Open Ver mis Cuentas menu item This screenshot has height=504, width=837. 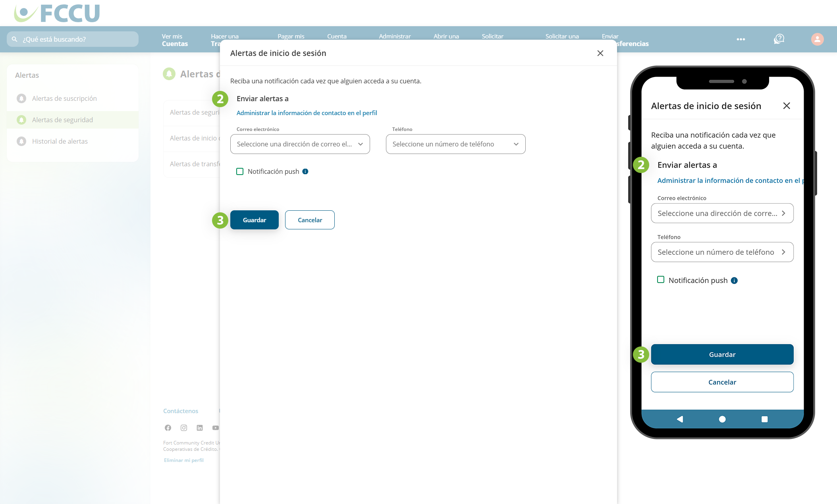(175, 40)
